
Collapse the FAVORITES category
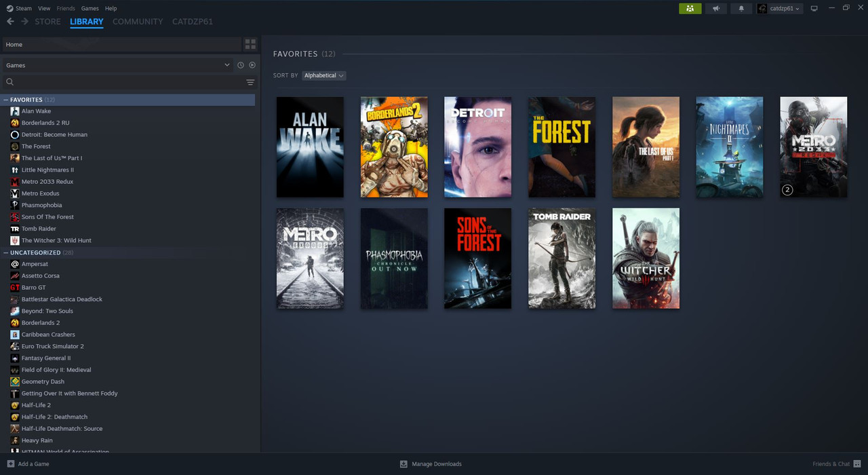[5, 100]
